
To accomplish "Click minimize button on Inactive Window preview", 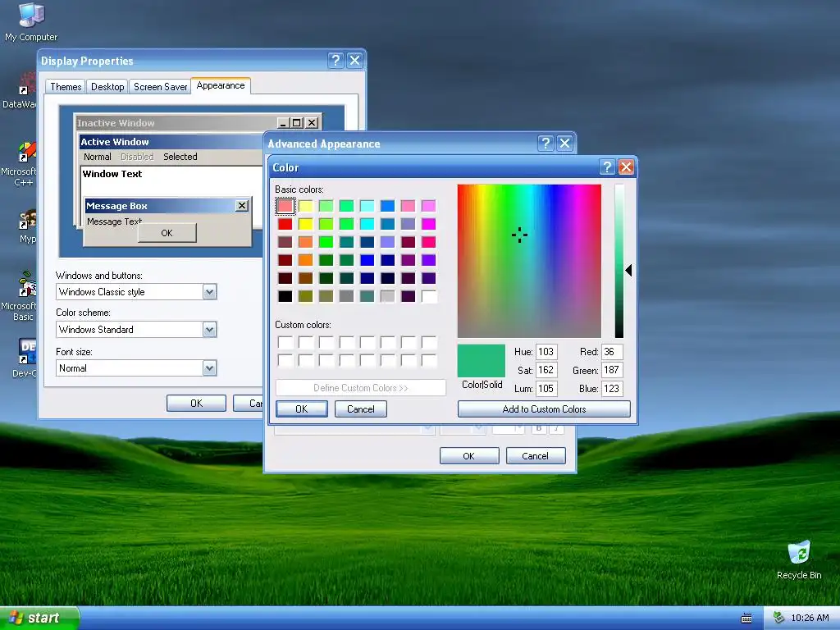I will tap(284, 123).
